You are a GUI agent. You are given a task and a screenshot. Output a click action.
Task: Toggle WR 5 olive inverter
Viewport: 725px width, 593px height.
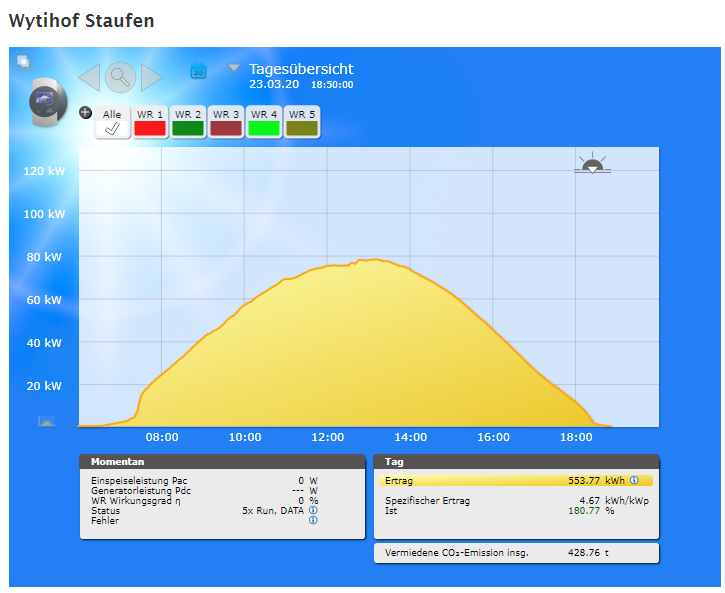coord(301,122)
